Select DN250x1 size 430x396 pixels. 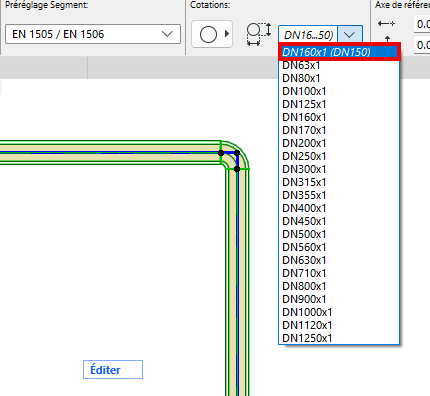click(x=339, y=156)
